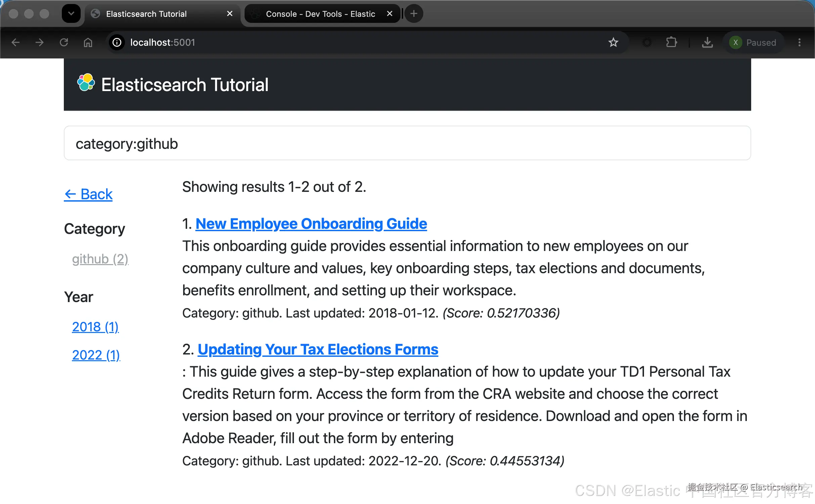Click the Elasticsearch Tutorial header title

pyautogui.click(x=185, y=85)
